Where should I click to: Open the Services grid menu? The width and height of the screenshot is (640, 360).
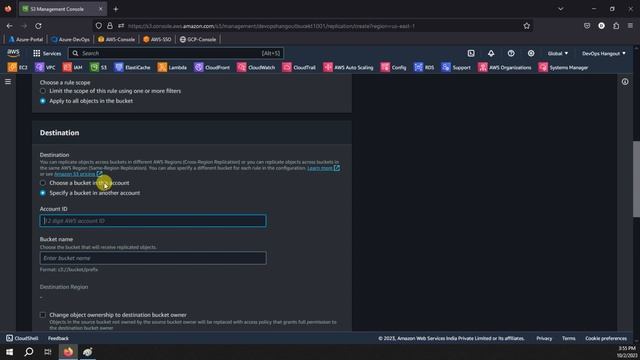coord(47,53)
